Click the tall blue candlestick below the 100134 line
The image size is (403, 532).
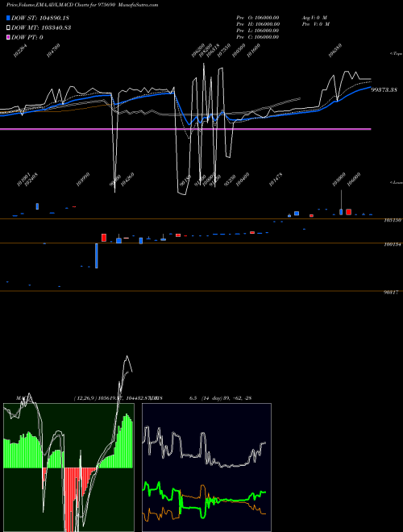(x=97, y=256)
